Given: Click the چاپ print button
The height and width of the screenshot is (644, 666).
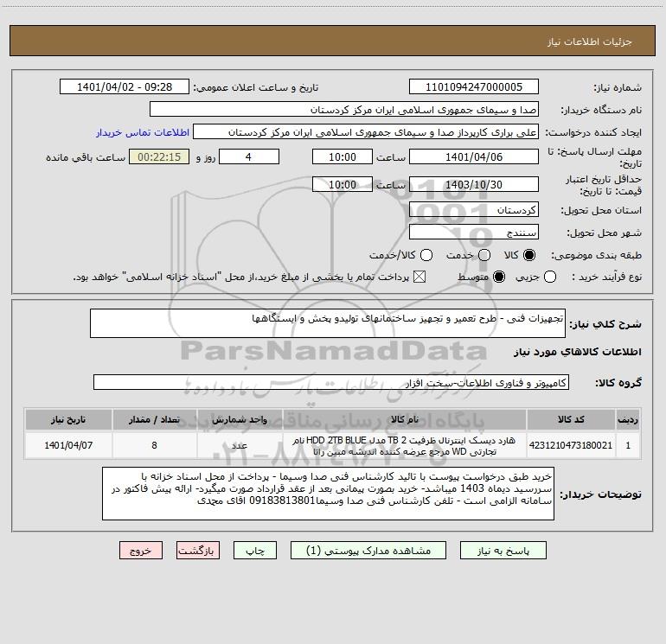Looking at the screenshot, I should 255,551.
